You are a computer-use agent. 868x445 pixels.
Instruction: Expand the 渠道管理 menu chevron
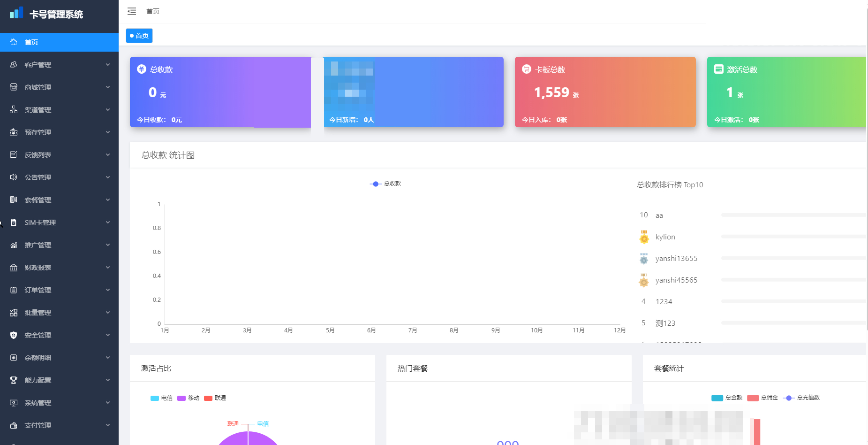pyautogui.click(x=108, y=109)
